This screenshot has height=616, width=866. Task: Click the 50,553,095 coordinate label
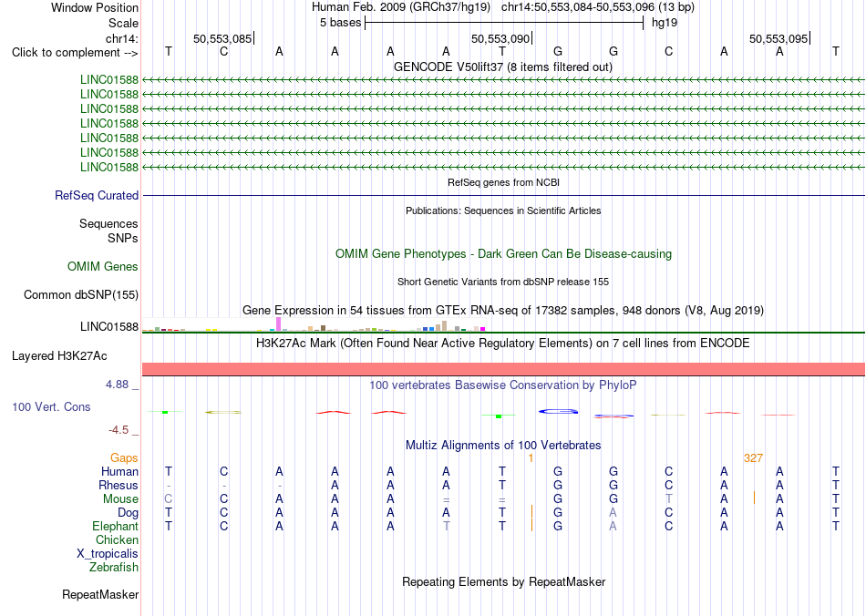[778, 38]
